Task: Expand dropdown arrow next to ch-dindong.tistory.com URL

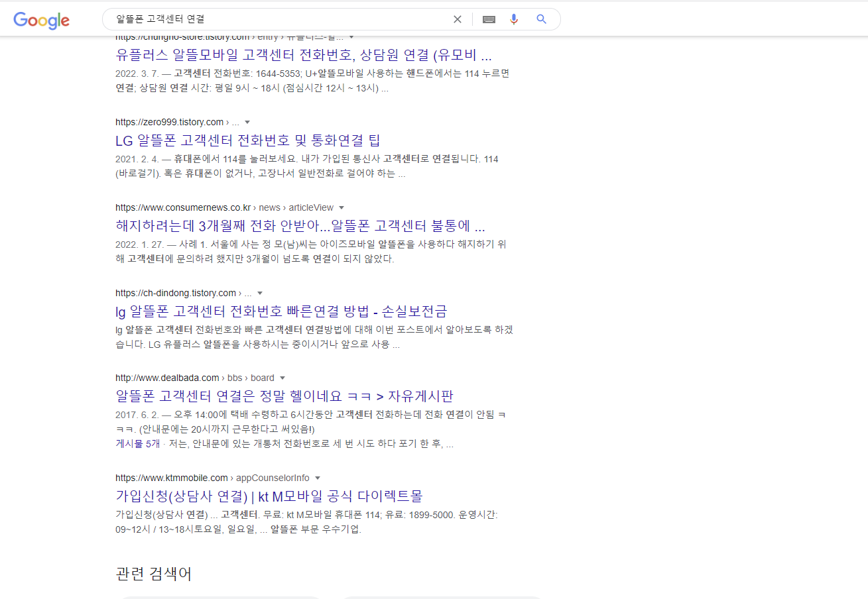Action: tap(260, 293)
